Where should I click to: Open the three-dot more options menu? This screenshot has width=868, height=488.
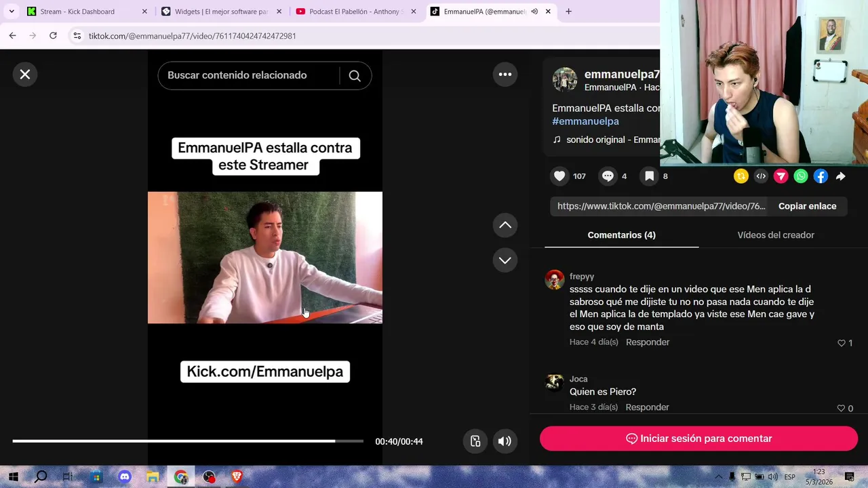click(x=505, y=75)
